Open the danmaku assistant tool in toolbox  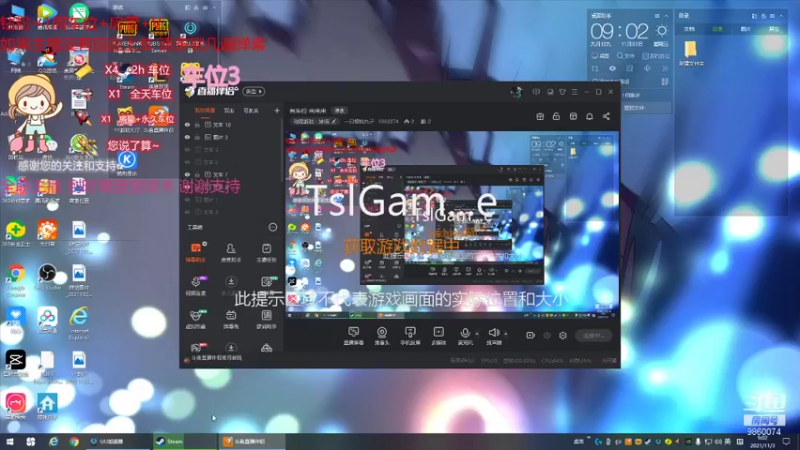(195, 253)
